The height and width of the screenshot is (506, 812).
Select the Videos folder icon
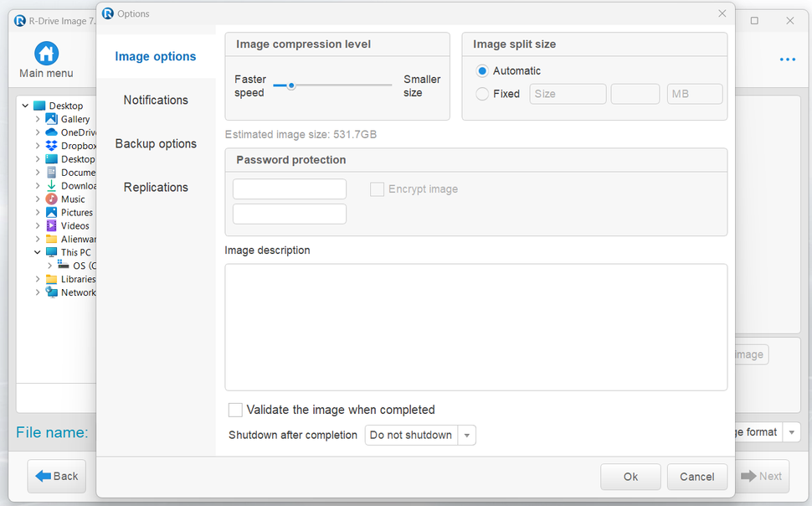(52, 226)
